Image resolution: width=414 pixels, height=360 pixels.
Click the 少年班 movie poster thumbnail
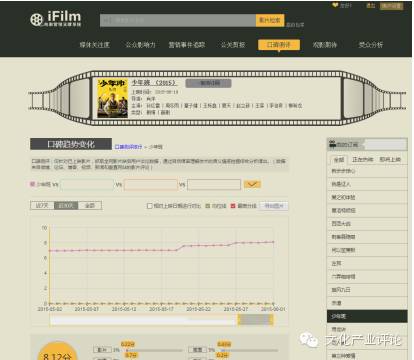[112, 98]
